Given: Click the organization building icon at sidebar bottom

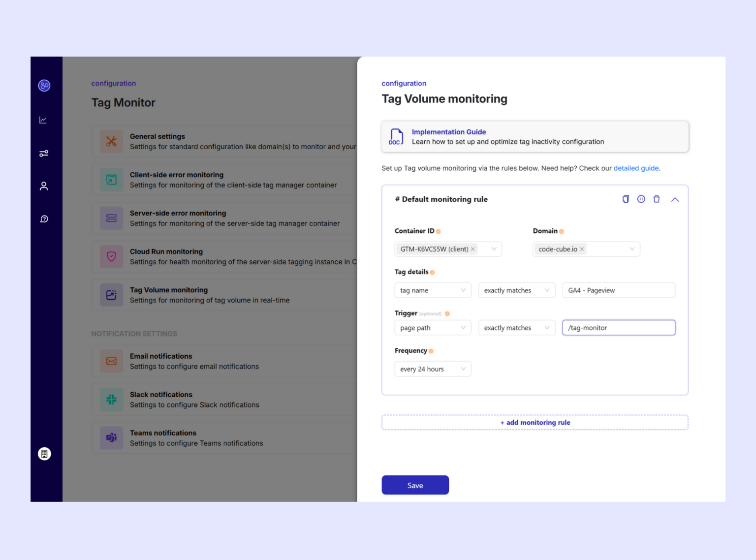Looking at the screenshot, I should pyautogui.click(x=44, y=454).
